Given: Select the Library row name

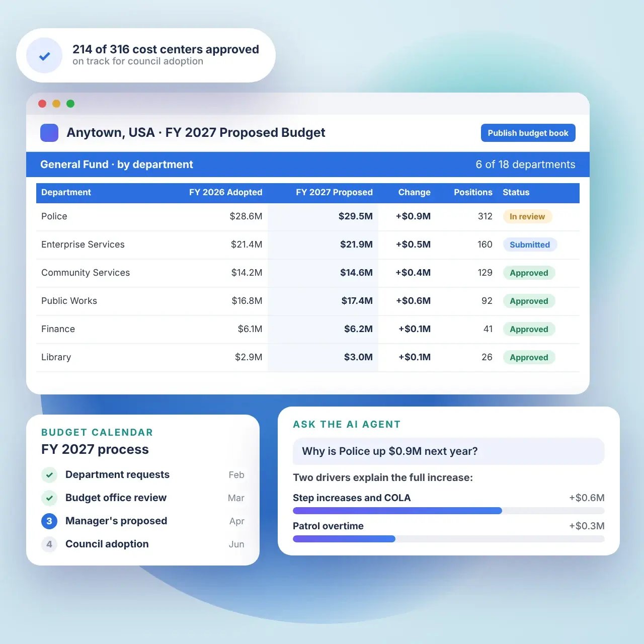Looking at the screenshot, I should click(x=56, y=357).
